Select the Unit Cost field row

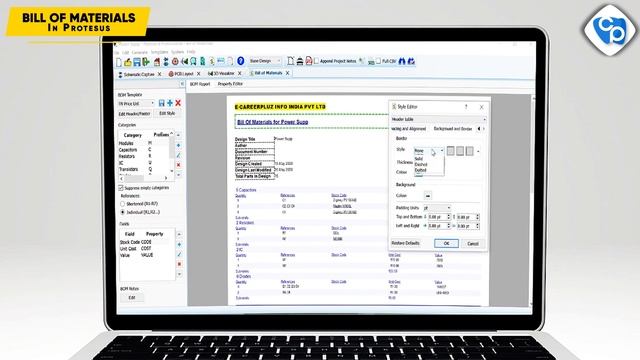tap(147, 249)
